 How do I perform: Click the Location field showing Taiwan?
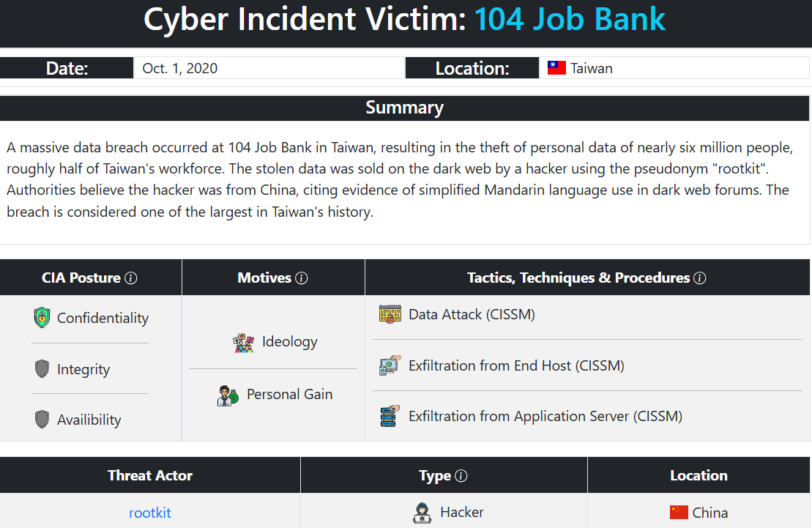tap(674, 67)
